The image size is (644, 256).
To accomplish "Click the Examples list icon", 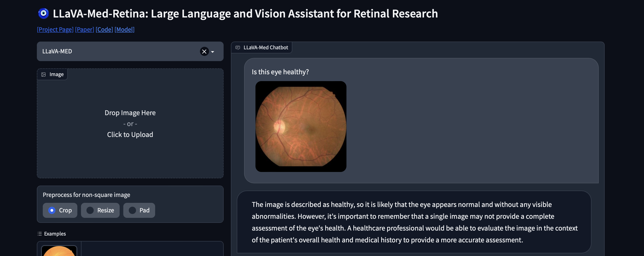I will [40, 234].
